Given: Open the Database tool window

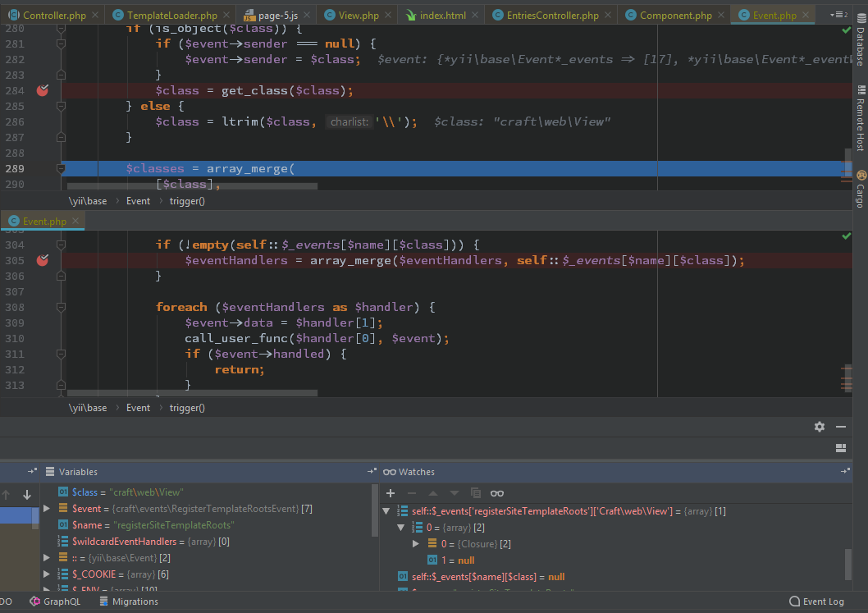Looking at the screenshot, I should point(861,40).
